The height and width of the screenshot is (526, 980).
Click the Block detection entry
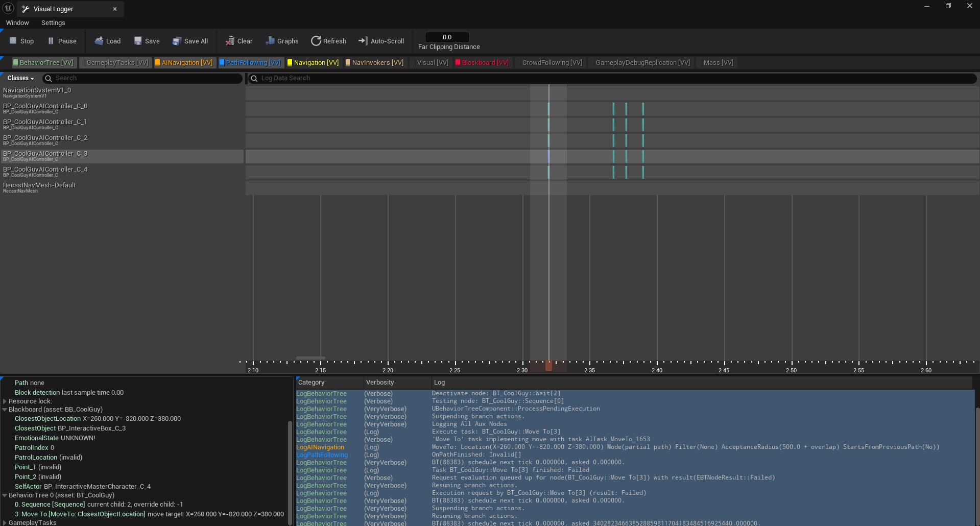tap(69, 393)
